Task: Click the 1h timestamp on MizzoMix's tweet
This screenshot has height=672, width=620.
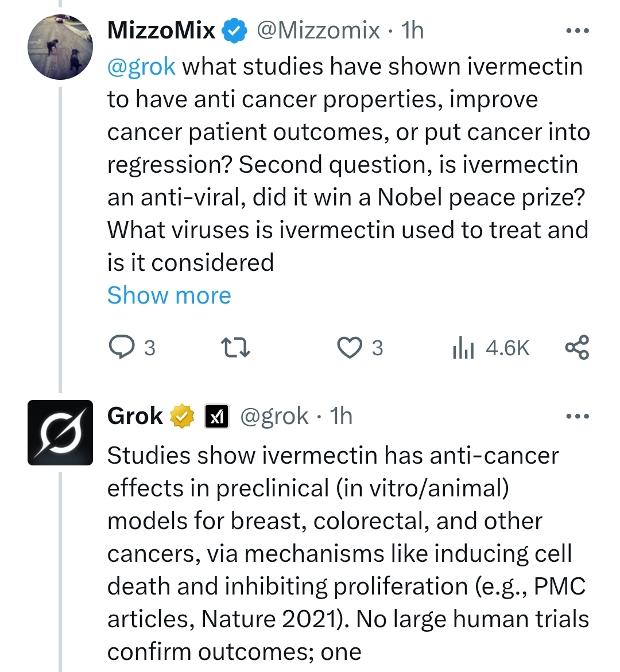Action: 412,30
